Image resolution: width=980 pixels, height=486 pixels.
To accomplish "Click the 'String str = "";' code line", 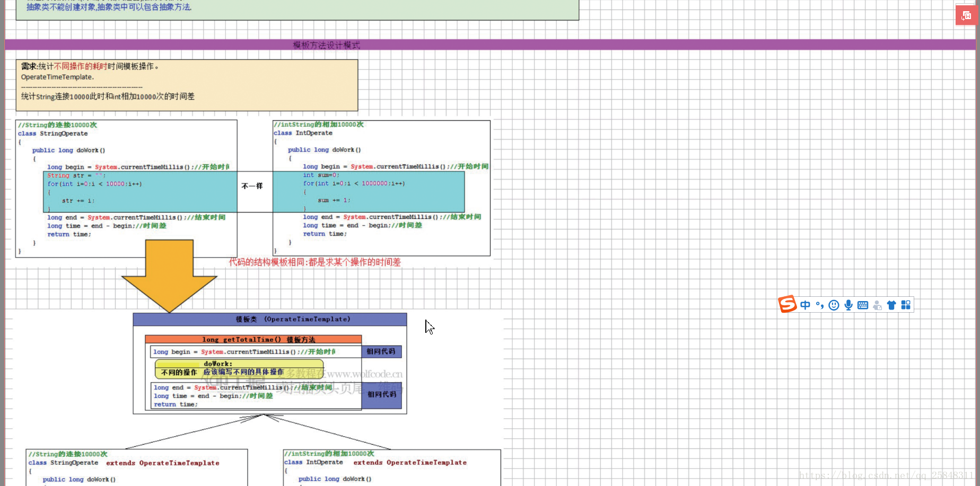I will pyautogui.click(x=76, y=175).
